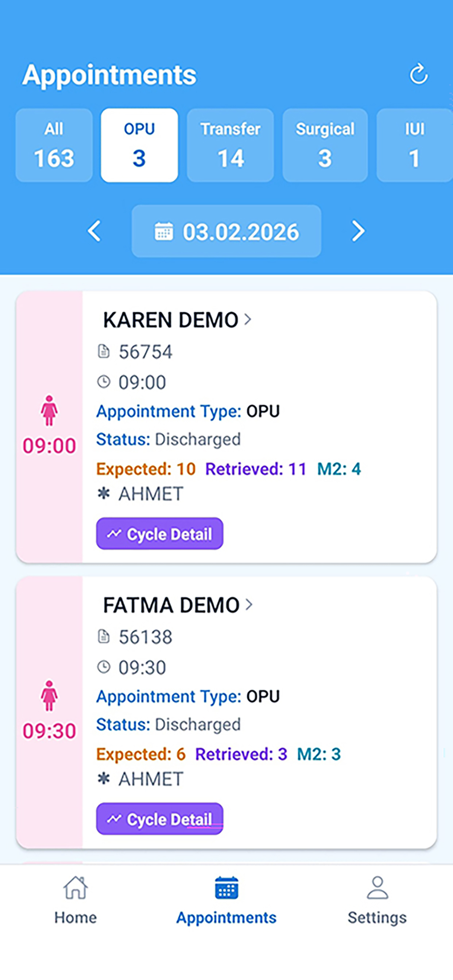Open the 03.02.2026 date picker

coord(226,231)
